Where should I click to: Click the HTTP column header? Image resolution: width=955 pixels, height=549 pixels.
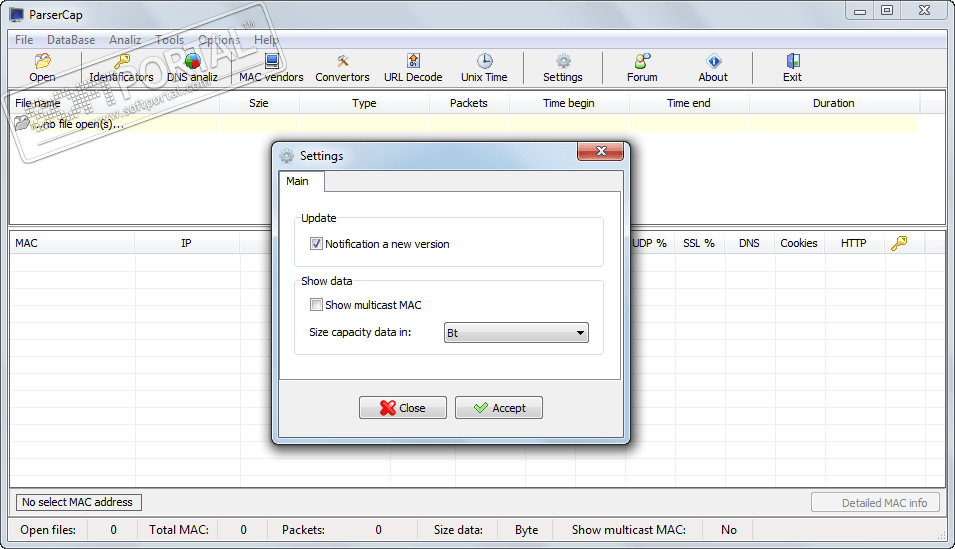tap(854, 243)
